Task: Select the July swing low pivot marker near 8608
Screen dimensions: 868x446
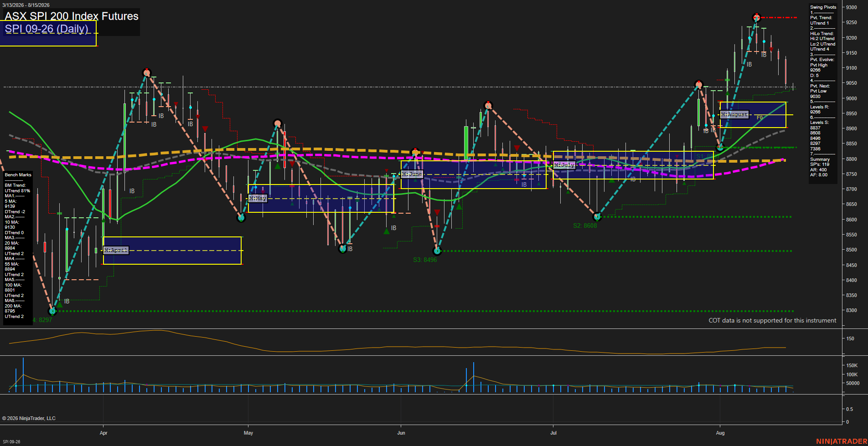Action: coord(597,217)
